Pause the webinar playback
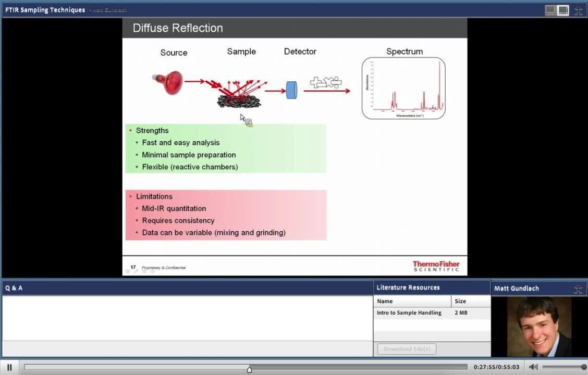The width and height of the screenshot is (588, 375). coord(9,367)
